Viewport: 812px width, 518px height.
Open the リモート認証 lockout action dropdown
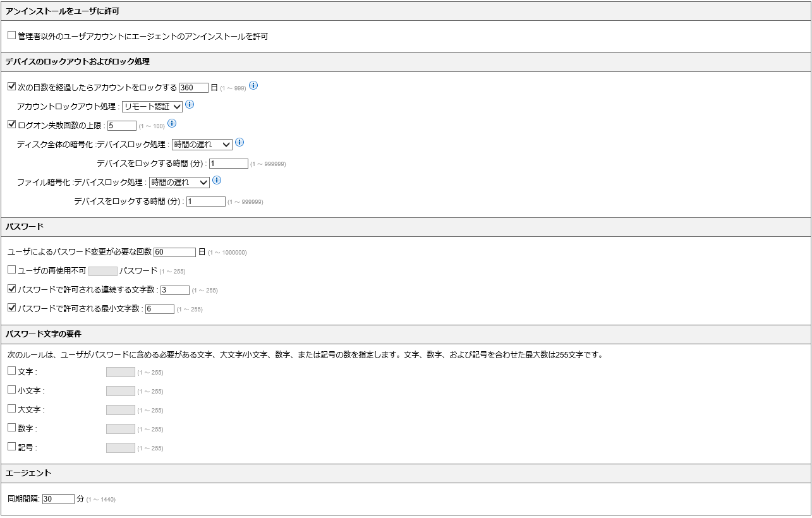click(152, 107)
